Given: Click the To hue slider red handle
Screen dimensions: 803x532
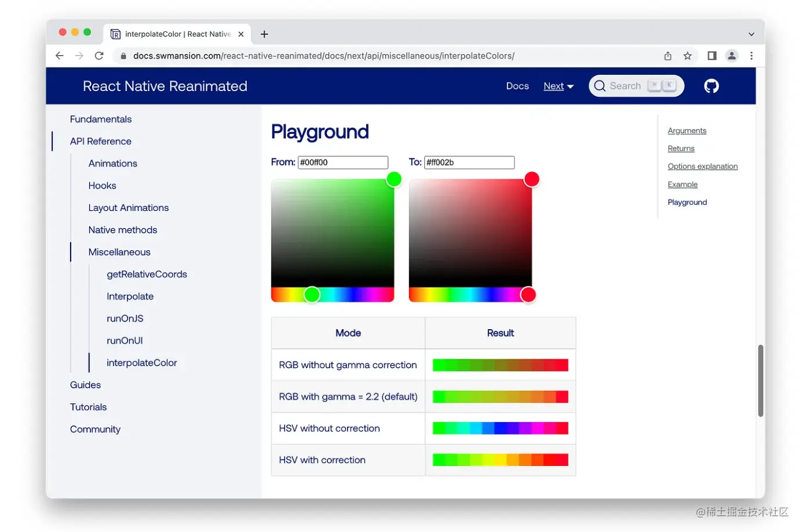Looking at the screenshot, I should [528, 295].
